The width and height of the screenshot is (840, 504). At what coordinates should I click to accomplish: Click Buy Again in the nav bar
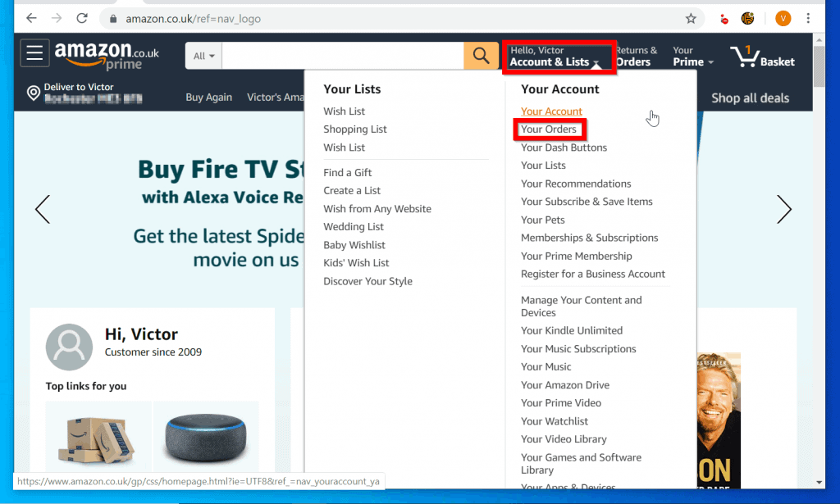point(209,98)
